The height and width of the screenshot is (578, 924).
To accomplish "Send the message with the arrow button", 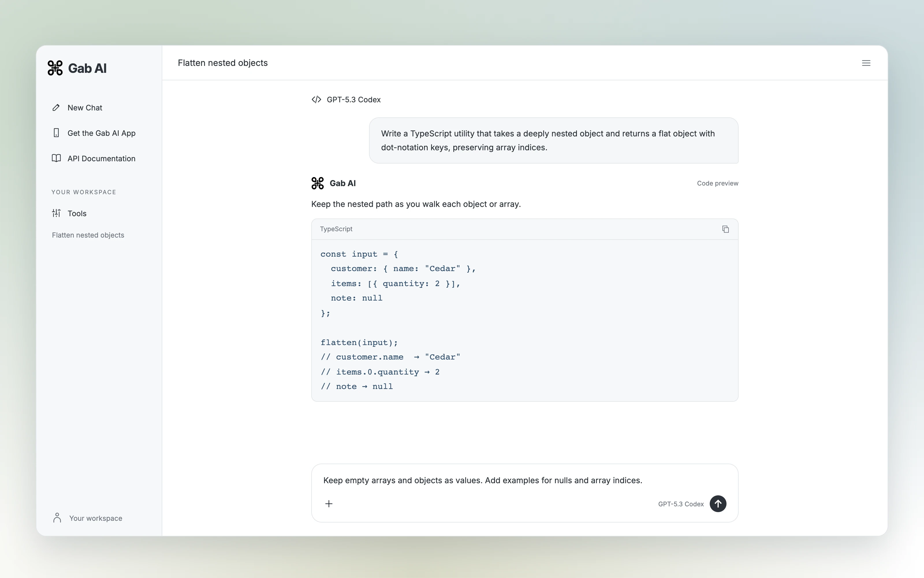I will click(718, 504).
